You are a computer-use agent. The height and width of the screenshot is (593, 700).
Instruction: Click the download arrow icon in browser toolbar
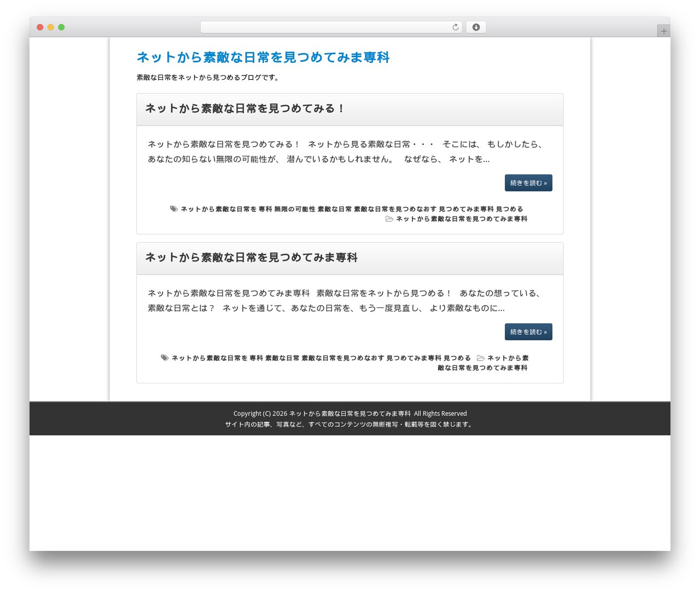click(x=476, y=27)
